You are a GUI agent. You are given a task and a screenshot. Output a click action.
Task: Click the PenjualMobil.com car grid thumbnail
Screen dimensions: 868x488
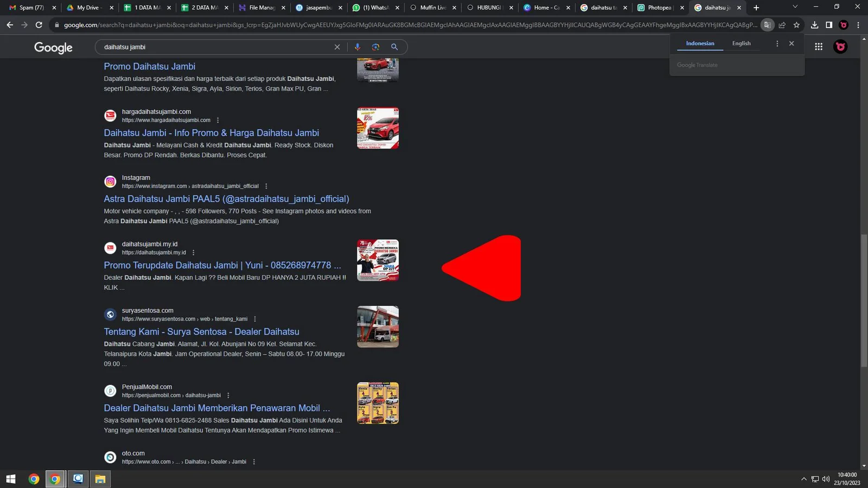point(378,403)
